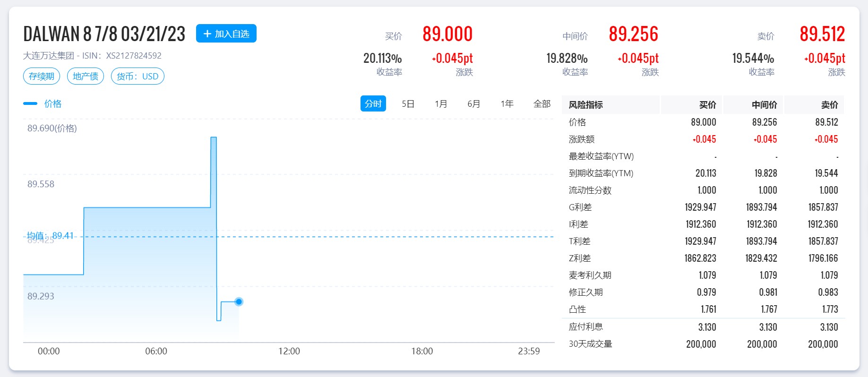Click the Z利差 bid value 1862.823

(700, 258)
